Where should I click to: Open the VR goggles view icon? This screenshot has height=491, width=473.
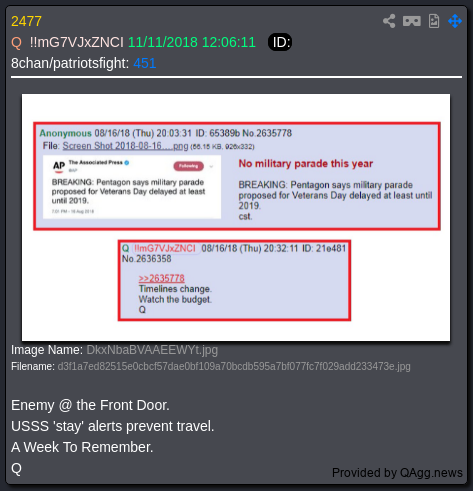tap(412, 21)
